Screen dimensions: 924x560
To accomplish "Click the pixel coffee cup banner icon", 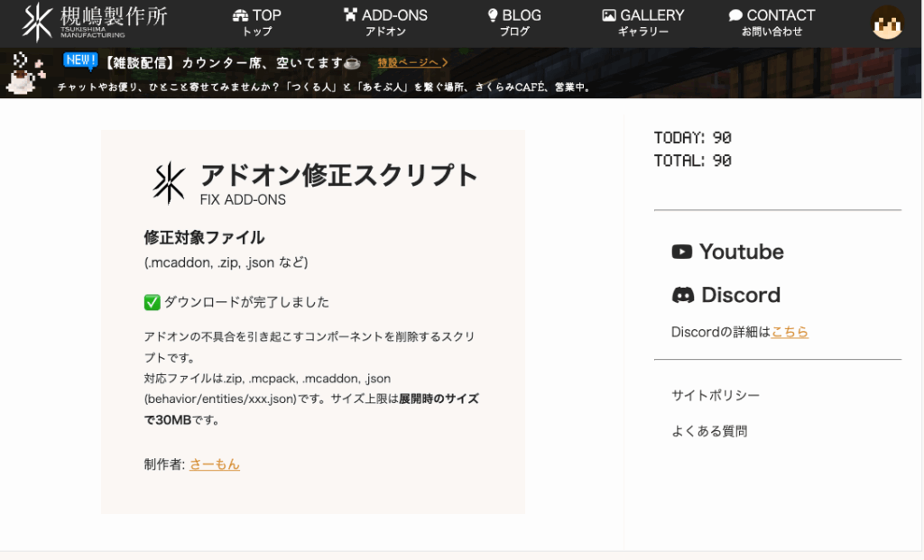I will pos(26,74).
